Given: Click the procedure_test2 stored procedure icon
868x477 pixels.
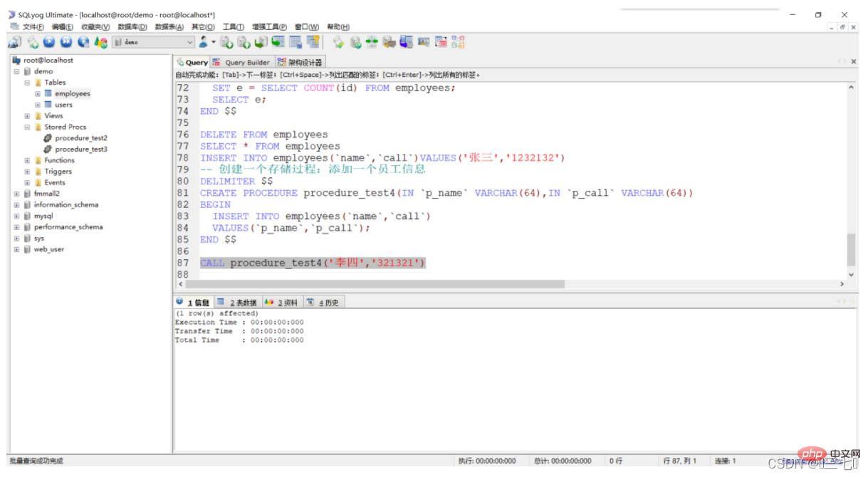Looking at the screenshot, I should (48, 138).
